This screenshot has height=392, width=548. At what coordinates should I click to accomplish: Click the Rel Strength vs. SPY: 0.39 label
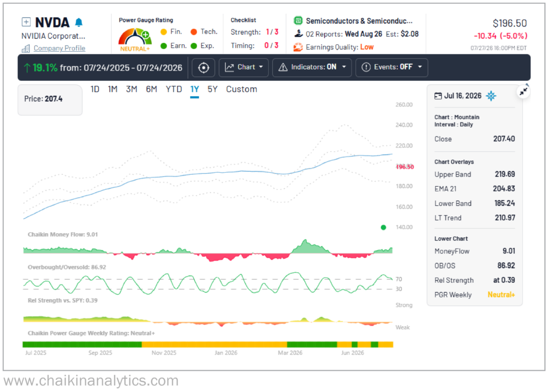point(63,301)
